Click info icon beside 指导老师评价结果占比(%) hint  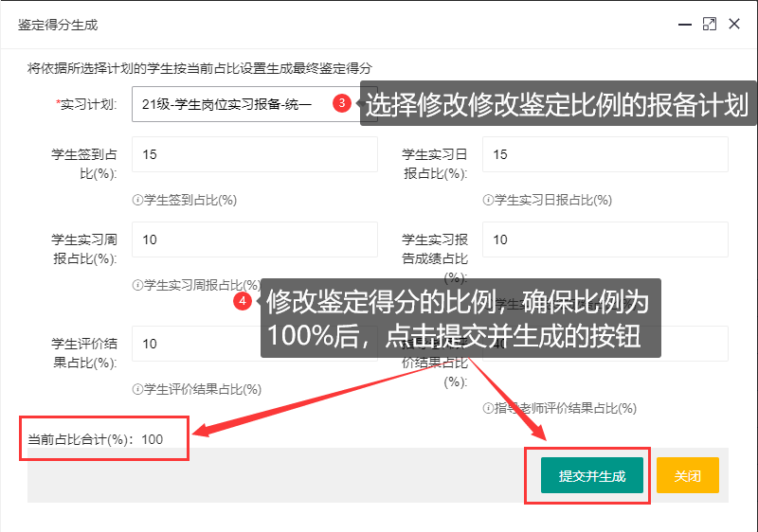488,408
